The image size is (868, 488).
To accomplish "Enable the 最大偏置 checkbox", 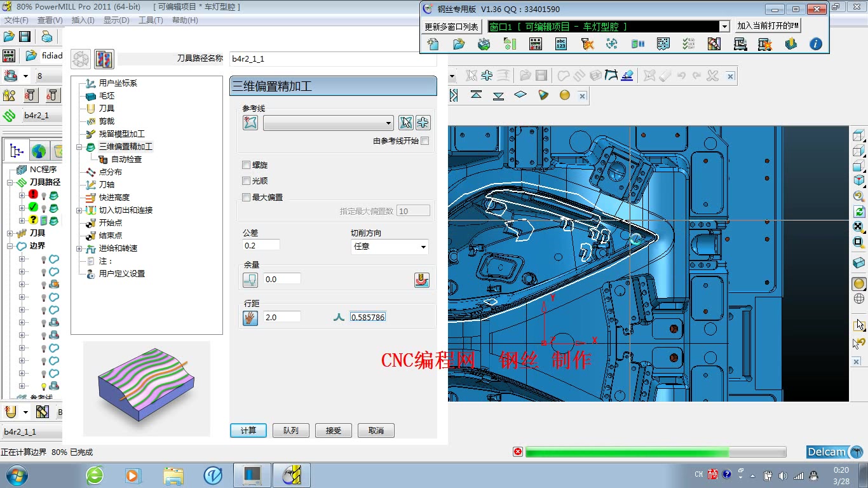I will (247, 198).
